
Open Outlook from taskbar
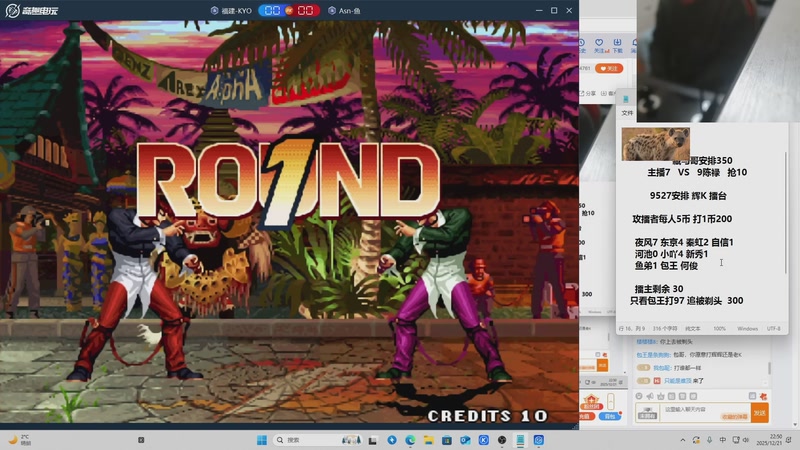coord(465,440)
